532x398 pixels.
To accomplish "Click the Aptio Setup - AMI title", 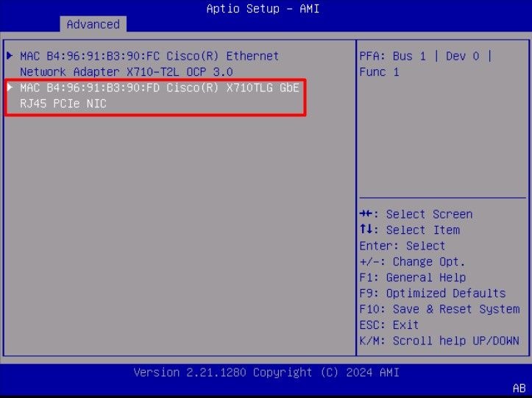I will click(263, 9).
